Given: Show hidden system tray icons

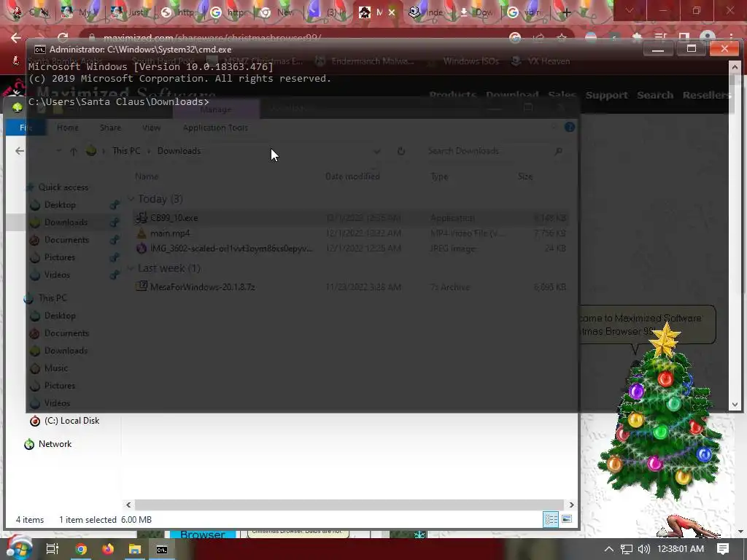Looking at the screenshot, I should [x=608, y=549].
